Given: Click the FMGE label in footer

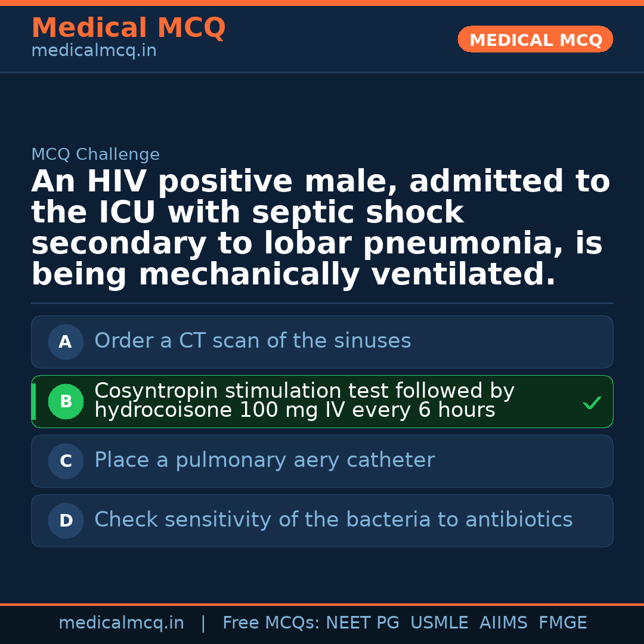Looking at the screenshot, I should 563,623.
